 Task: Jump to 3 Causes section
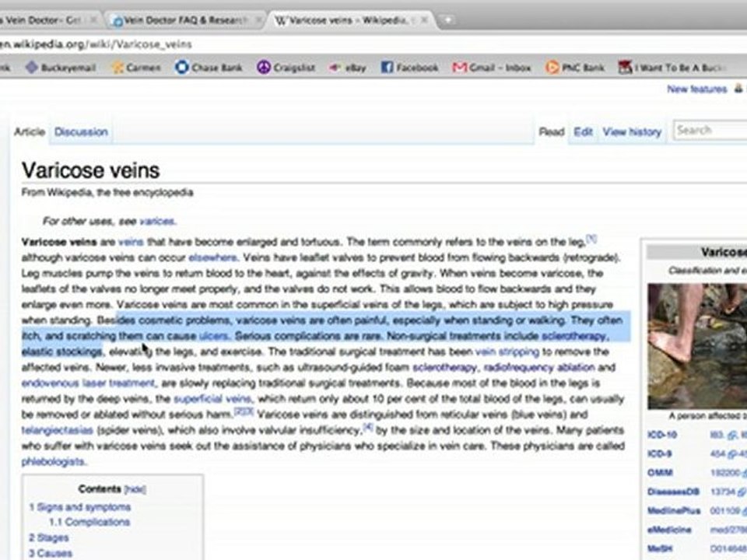(51, 553)
